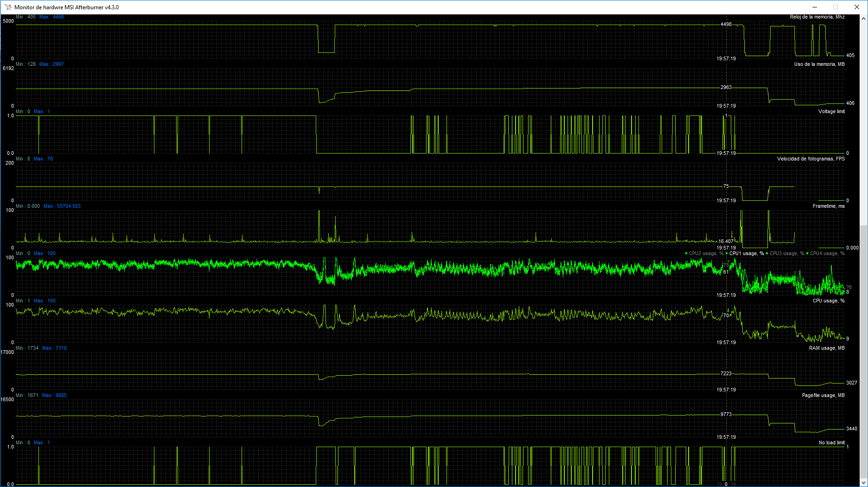This screenshot has width=868, height=487.
Task: Click the green CPU4 usage legend marker
Action: [808, 253]
